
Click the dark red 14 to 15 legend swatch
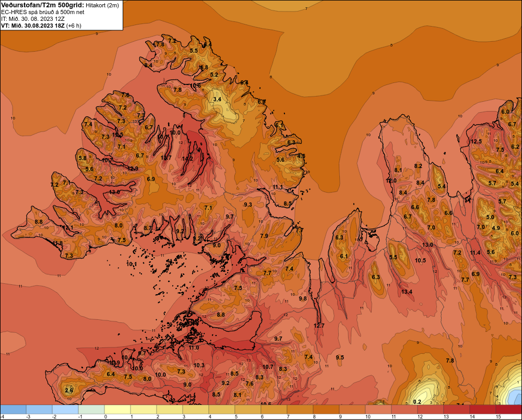483,410
